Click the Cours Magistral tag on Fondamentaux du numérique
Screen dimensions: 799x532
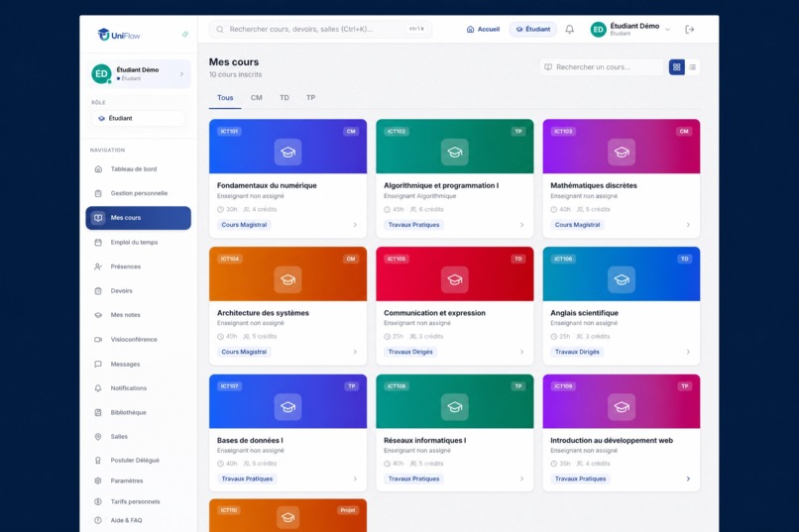244,225
